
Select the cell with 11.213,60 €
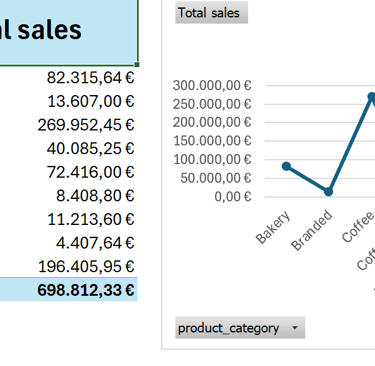69,219
